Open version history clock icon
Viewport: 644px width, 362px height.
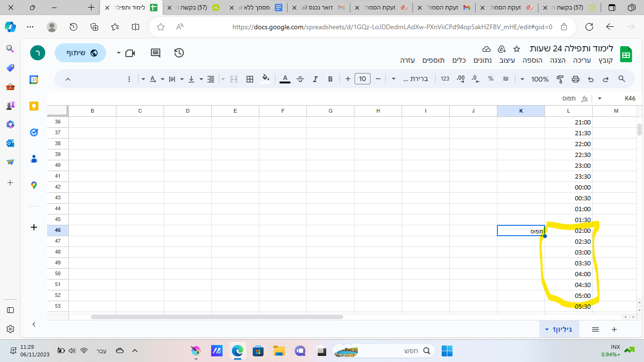coord(179,53)
